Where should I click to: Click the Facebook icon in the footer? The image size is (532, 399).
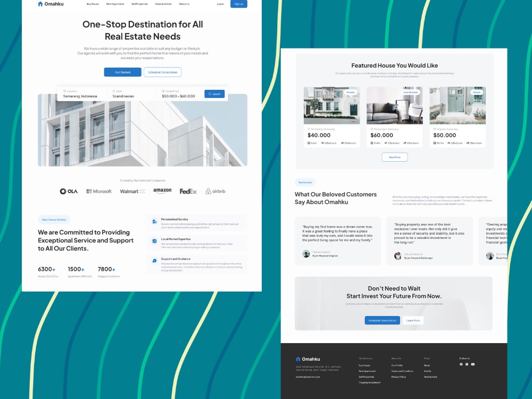(x=461, y=364)
